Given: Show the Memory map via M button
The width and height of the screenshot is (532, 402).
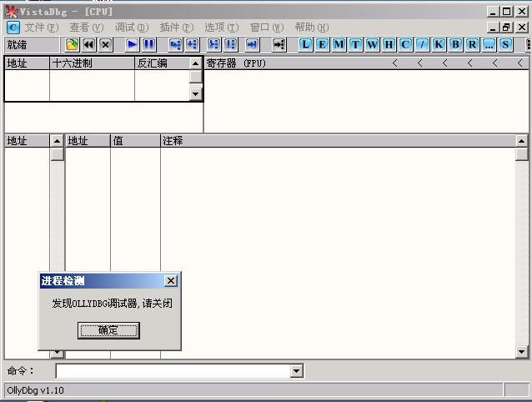Looking at the screenshot, I should 339,44.
